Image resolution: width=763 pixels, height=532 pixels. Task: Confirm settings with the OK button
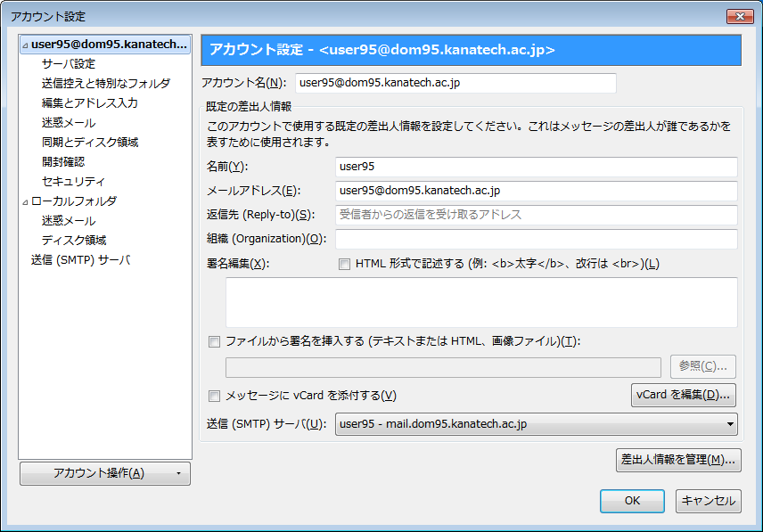point(632,501)
